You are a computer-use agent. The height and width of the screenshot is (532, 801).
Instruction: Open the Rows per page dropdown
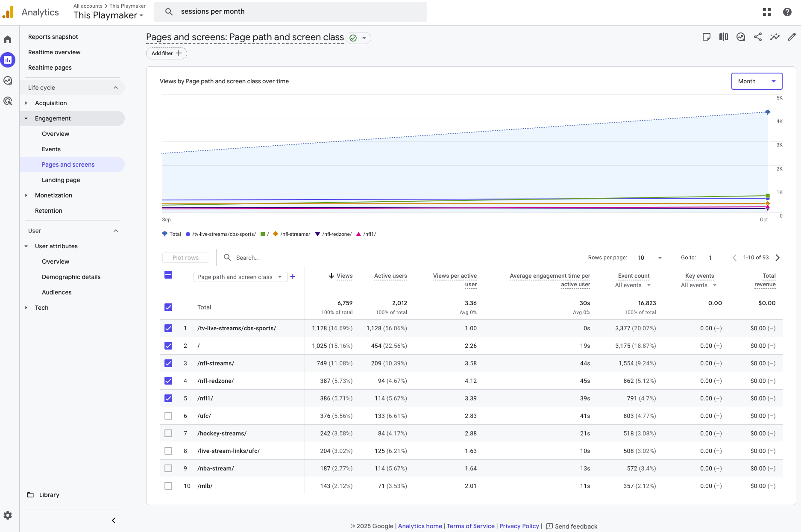tap(649, 258)
